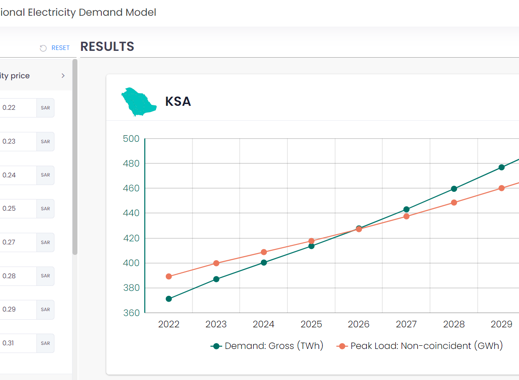Screen dimensions: 519x380
Task: Click the 2027 Demand Gross data point
Action: pos(406,209)
